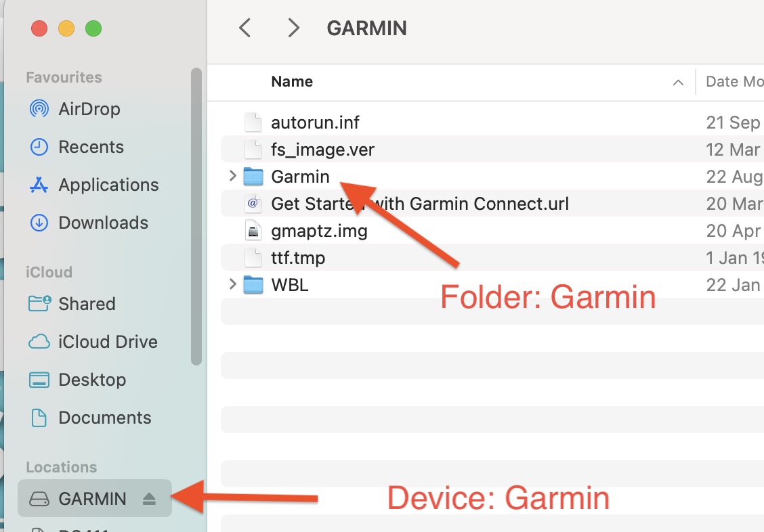Open iCloud Drive in the sidebar
This screenshot has width=764, height=532.
pos(93,342)
